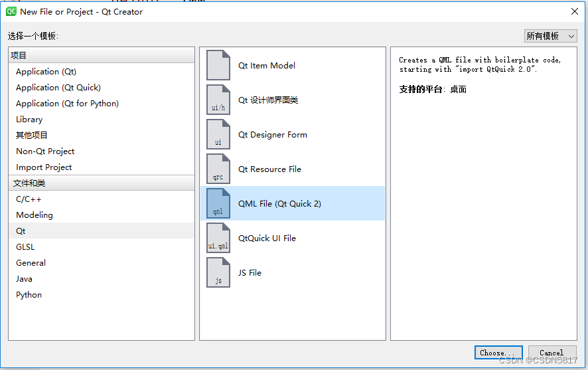Click the Cancel button
The height and width of the screenshot is (370, 588).
pyautogui.click(x=552, y=352)
